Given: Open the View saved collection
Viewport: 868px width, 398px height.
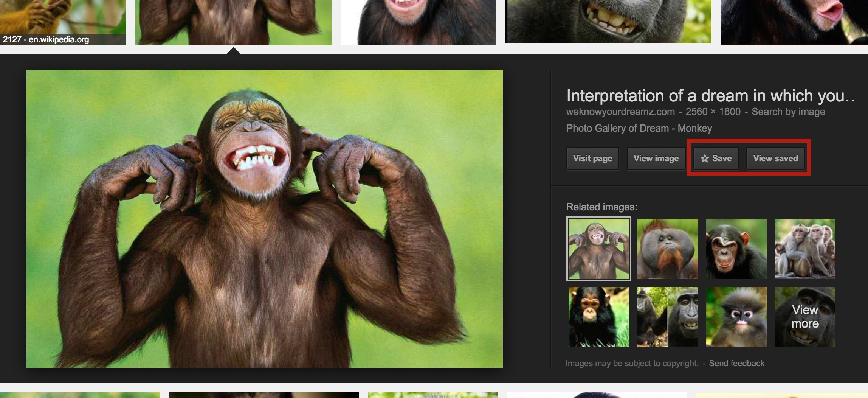Looking at the screenshot, I should point(775,159).
